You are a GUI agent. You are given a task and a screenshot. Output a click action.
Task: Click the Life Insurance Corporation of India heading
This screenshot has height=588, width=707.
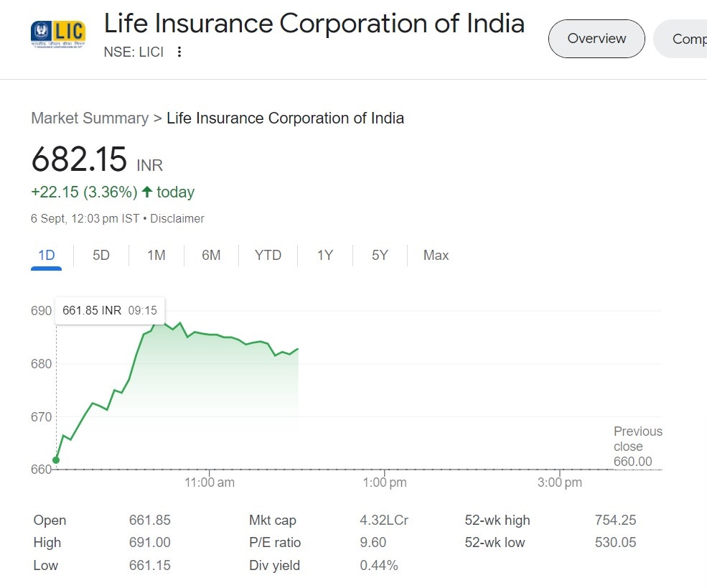[314, 24]
